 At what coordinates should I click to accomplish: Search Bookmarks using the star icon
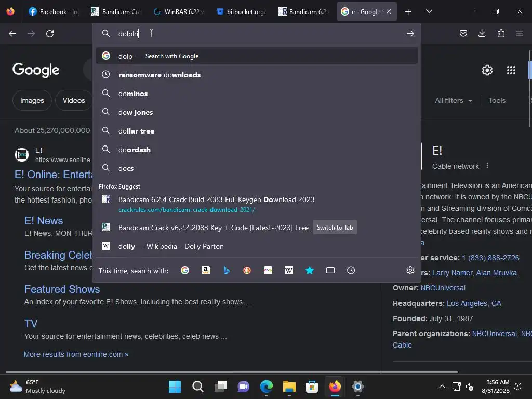click(x=310, y=270)
